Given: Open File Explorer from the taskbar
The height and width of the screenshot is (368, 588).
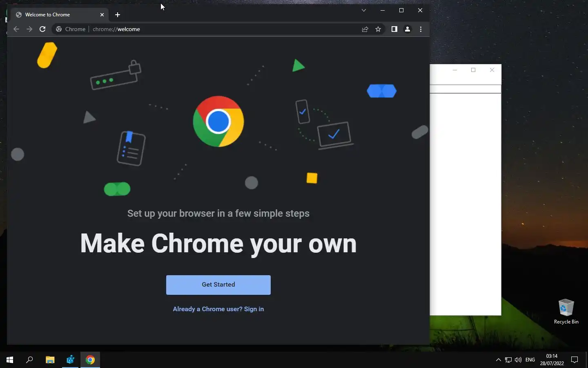Looking at the screenshot, I should (x=50, y=360).
